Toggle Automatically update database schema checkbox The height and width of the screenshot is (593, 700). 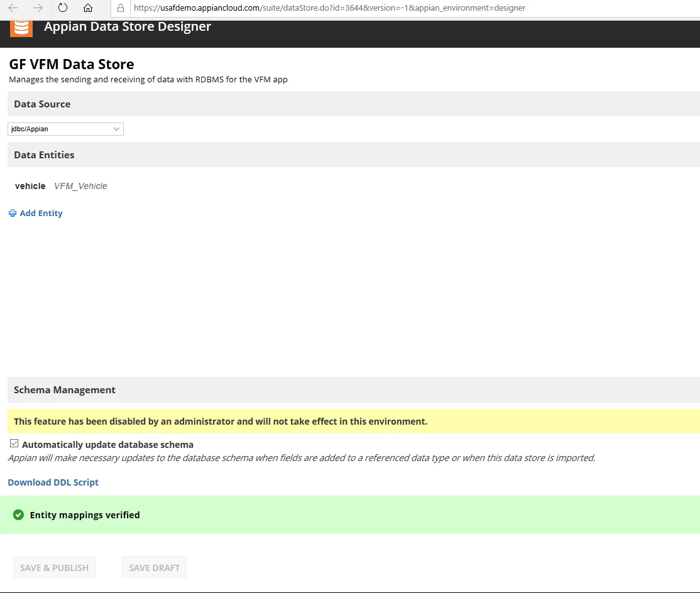[14, 443]
